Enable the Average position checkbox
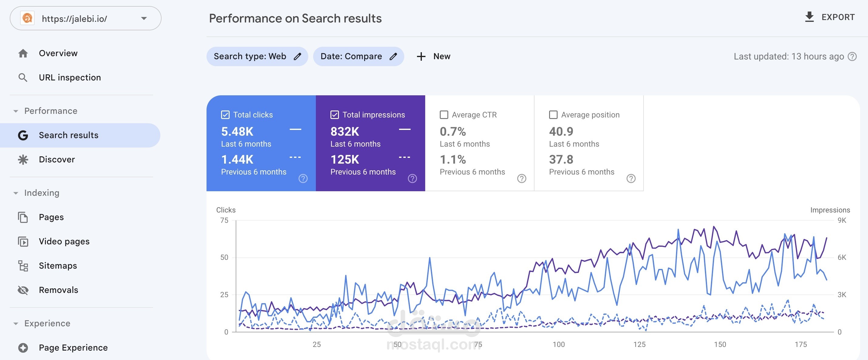The width and height of the screenshot is (868, 360). [x=553, y=115]
